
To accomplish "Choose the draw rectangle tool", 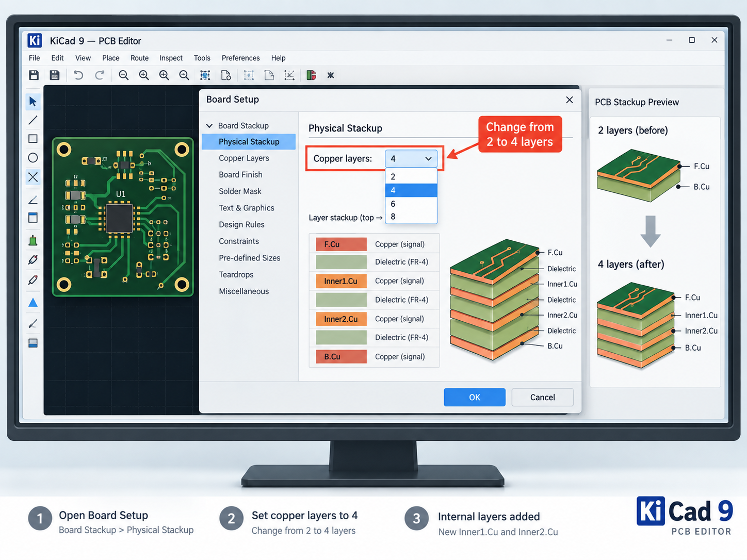I will click(x=33, y=139).
